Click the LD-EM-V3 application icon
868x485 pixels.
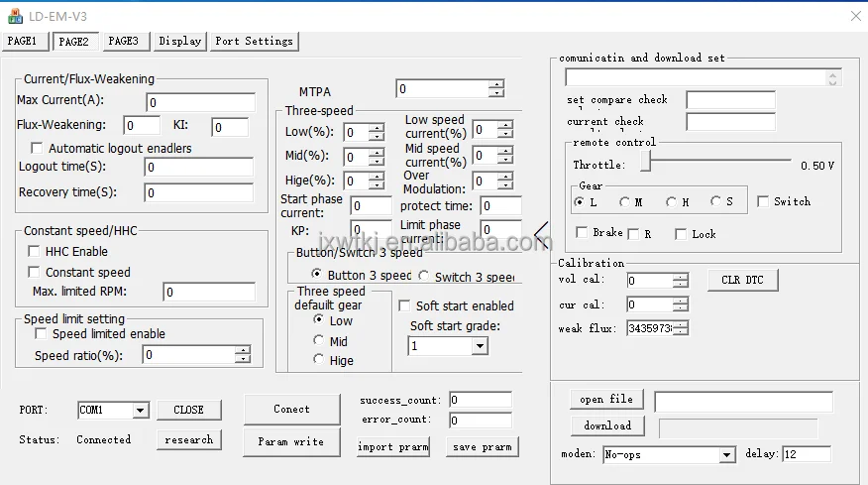tap(16, 16)
